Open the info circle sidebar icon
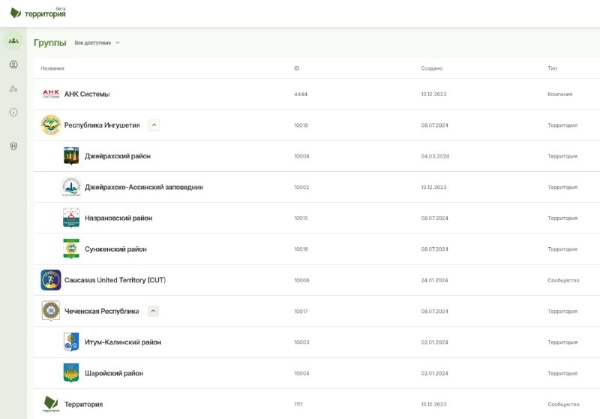This screenshot has width=600, height=419. point(13,112)
